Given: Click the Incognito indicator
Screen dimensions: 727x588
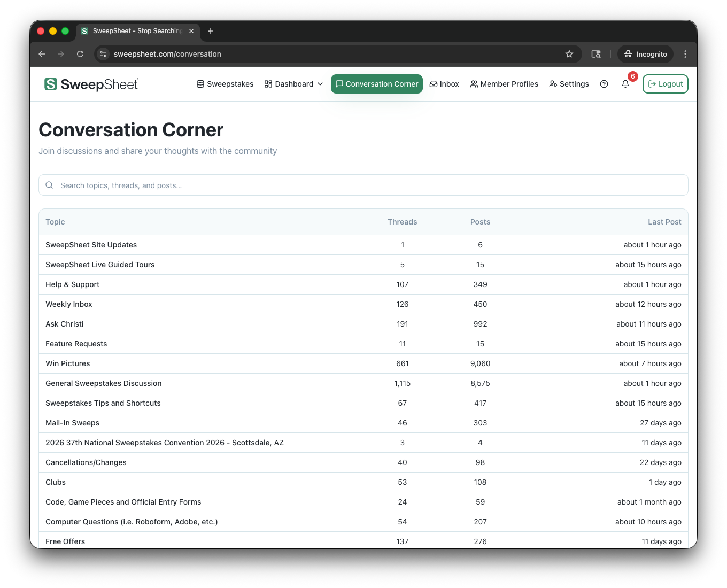Looking at the screenshot, I should click(x=646, y=54).
